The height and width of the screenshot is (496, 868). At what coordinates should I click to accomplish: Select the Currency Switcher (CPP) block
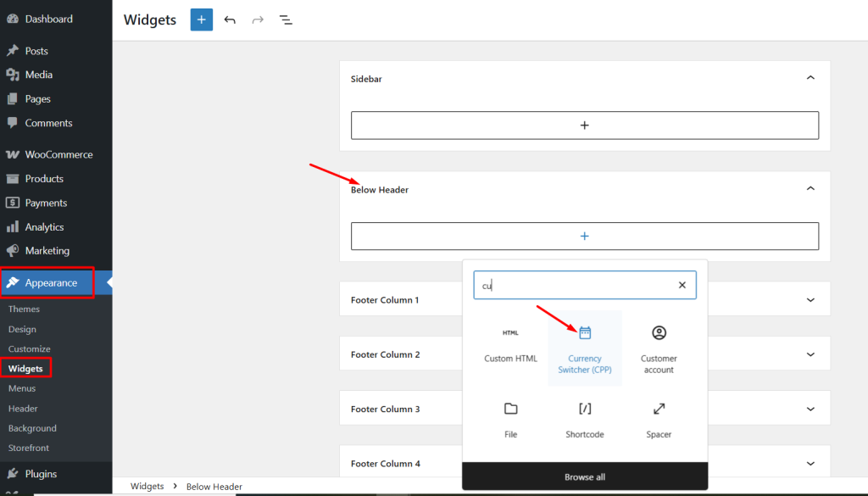point(585,348)
